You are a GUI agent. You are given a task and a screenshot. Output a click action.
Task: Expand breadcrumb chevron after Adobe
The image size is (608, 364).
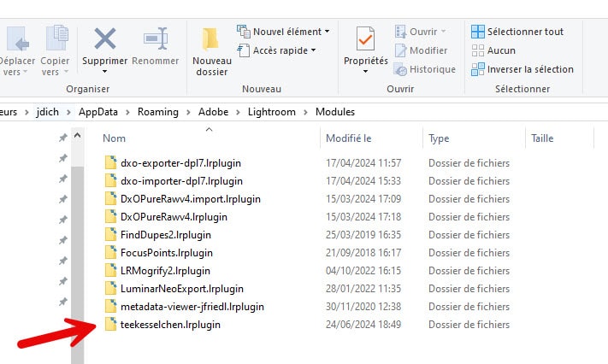(x=238, y=113)
